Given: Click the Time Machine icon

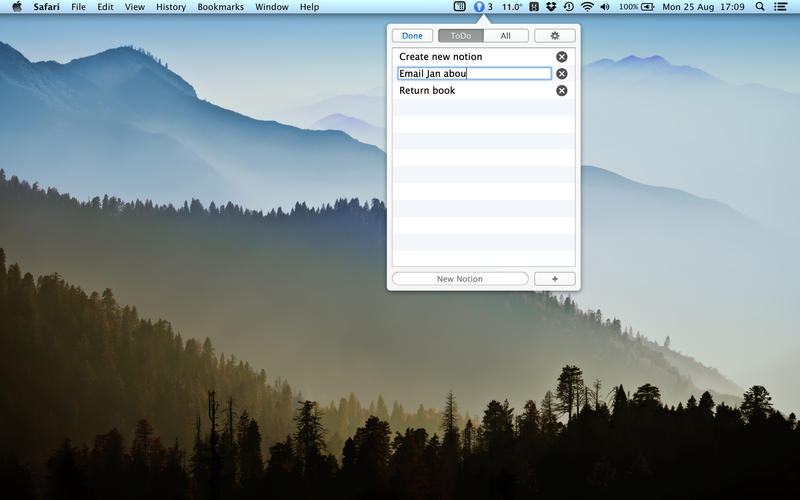Looking at the screenshot, I should pos(568,7).
